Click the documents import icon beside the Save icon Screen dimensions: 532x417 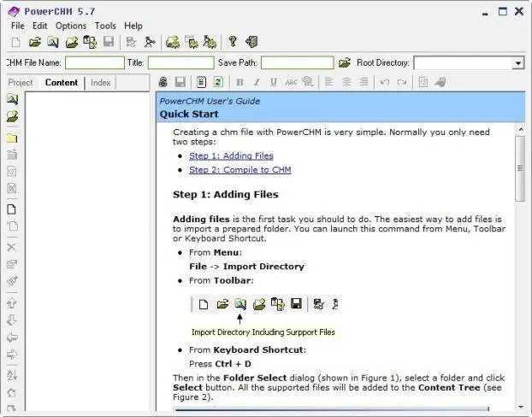(90, 42)
